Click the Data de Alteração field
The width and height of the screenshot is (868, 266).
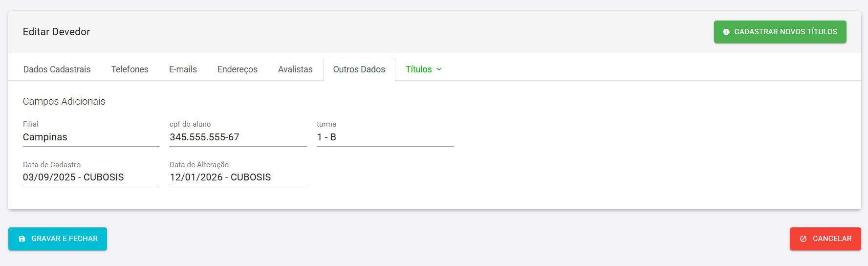pos(238,177)
